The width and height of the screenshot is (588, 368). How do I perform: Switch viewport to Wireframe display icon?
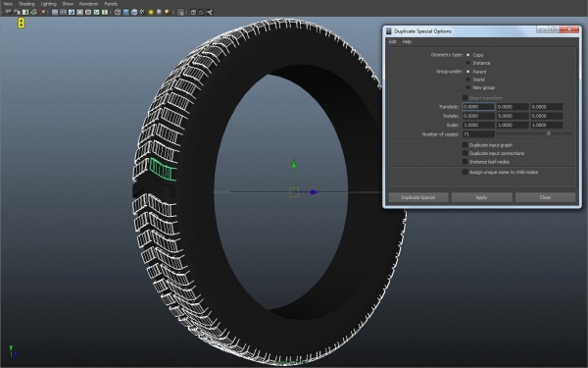click(x=118, y=12)
